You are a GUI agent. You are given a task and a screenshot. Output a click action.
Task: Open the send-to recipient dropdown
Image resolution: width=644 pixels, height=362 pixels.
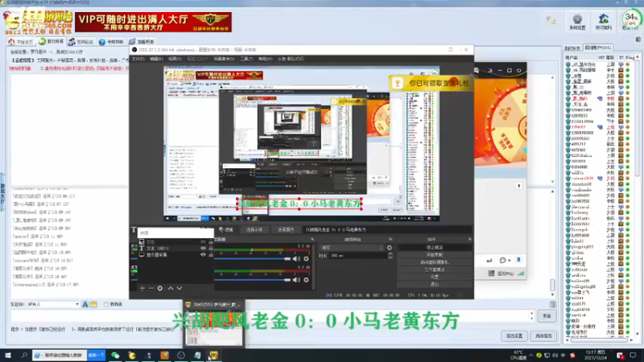[x=53, y=305]
